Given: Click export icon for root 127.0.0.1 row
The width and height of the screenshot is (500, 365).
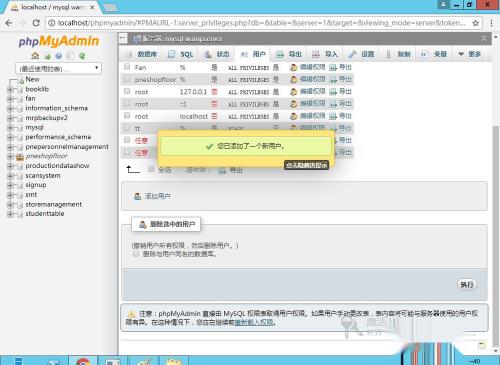Looking at the screenshot, I should (x=333, y=92).
